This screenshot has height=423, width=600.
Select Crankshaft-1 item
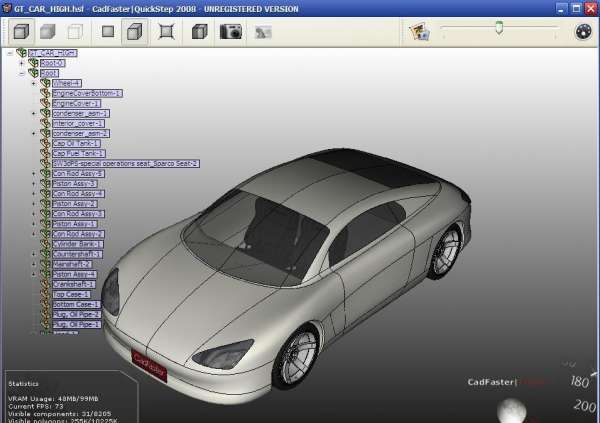coord(73,284)
